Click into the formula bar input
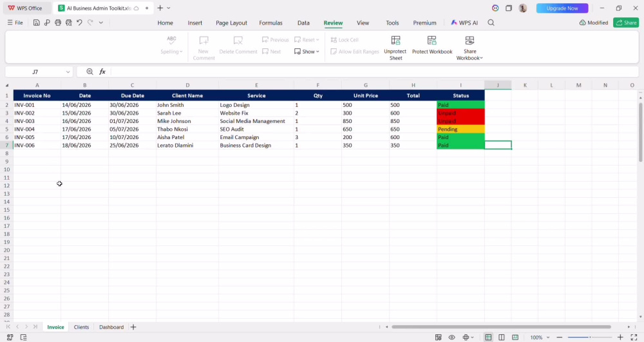This screenshot has height=342, width=644. point(374,72)
